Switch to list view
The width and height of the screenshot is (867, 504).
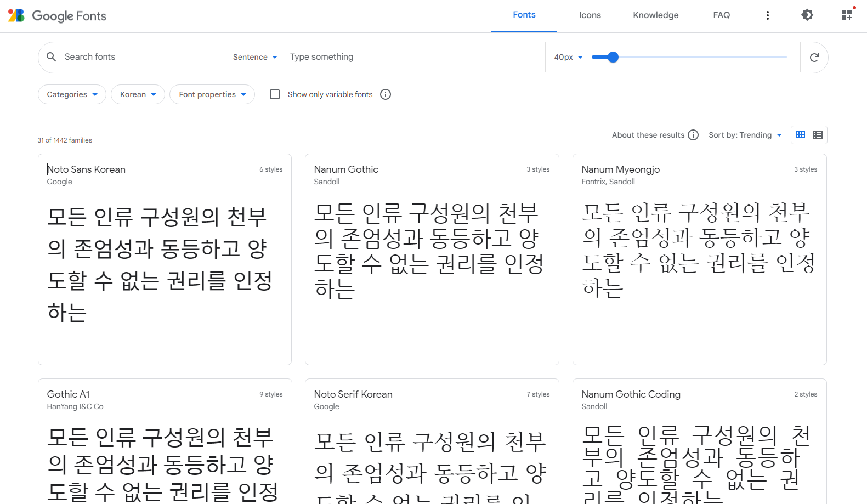[818, 135]
